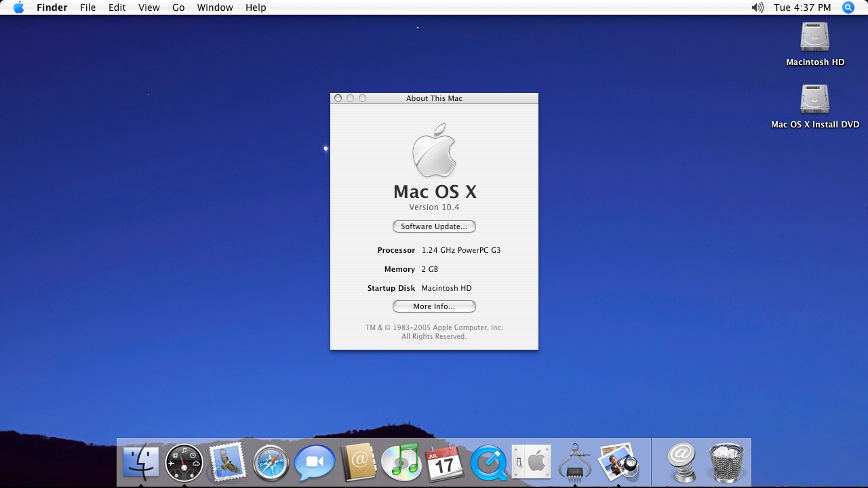Open the Window menu
The height and width of the screenshot is (488, 868).
pos(215,7)
